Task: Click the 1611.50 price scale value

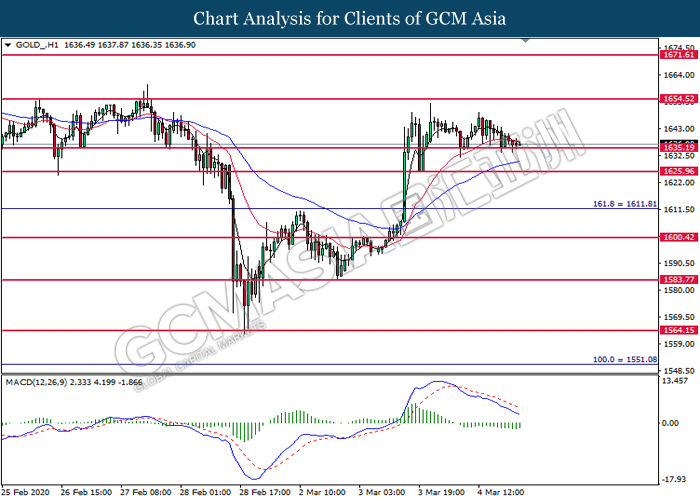Action: 679,209
